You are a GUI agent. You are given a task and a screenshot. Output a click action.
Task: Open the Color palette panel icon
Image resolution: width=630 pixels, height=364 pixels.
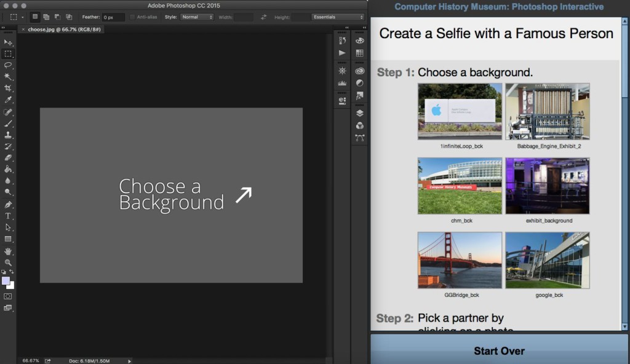point(359,41)
